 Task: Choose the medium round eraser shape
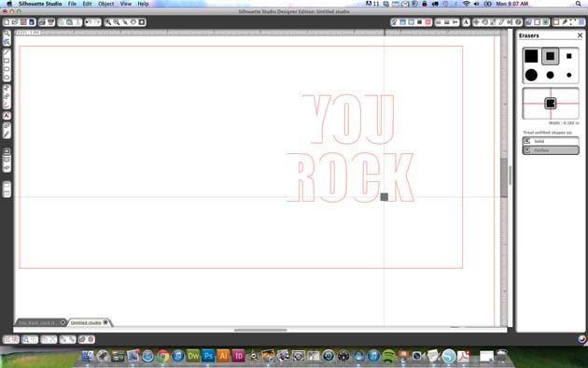[550, 75]
